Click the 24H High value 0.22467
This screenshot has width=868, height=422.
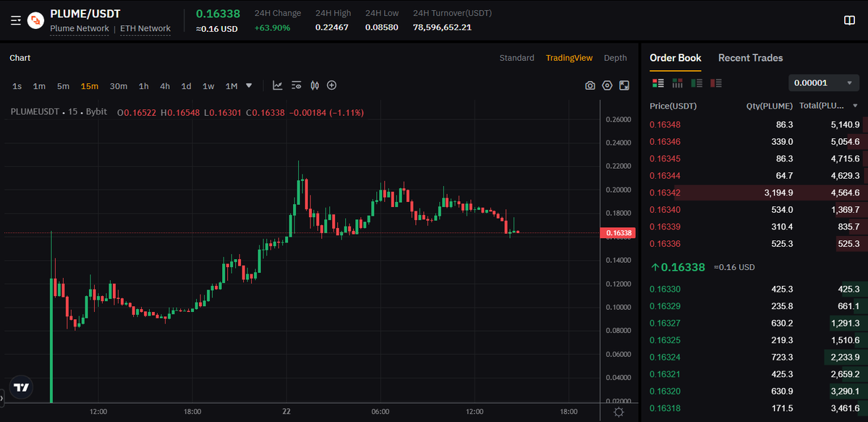(332, 28)
